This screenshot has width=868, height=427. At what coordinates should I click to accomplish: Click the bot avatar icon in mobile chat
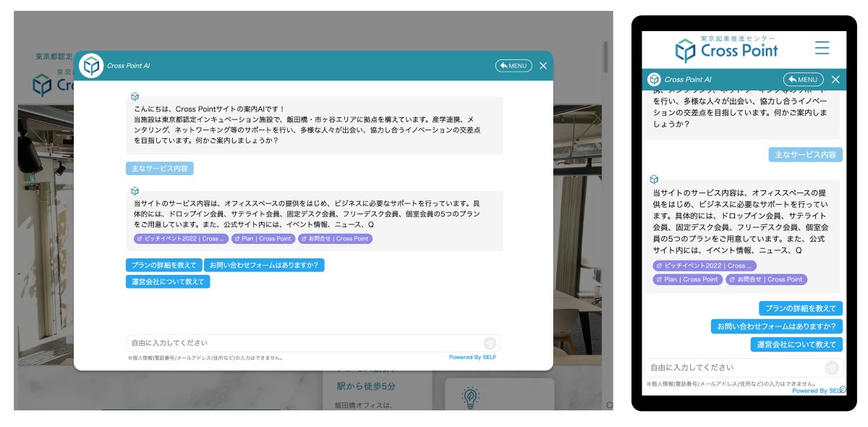[654, 179]
